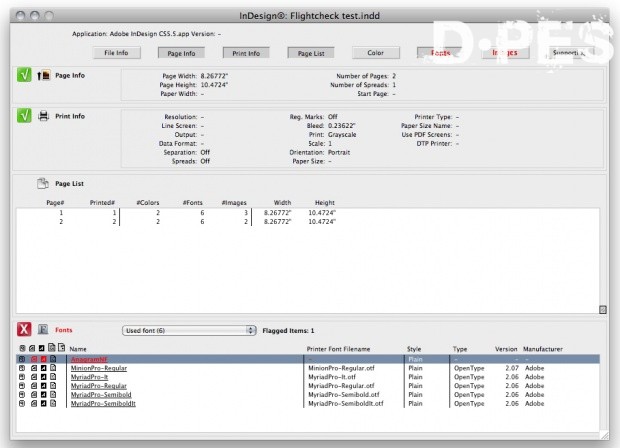
Task: Click the plain document header icon before Name
Action: (61, 348)
